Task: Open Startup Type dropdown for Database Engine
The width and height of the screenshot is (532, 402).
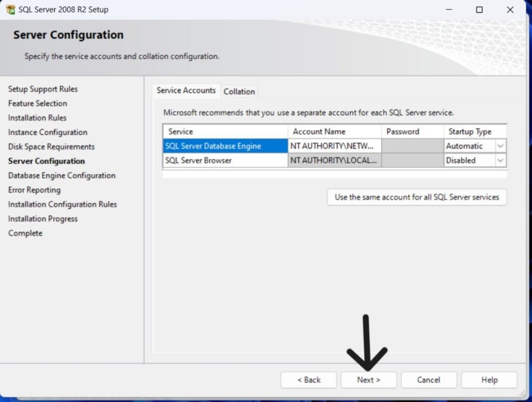Action: [500, 147]
